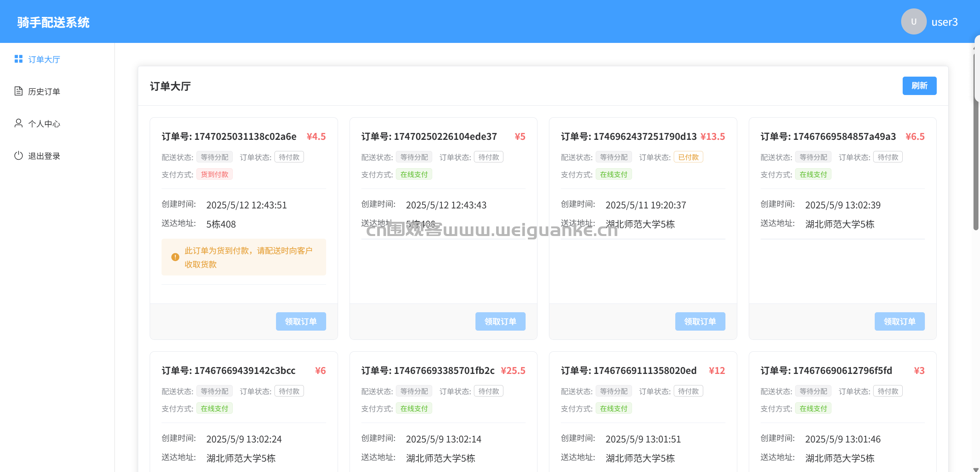
Task: Click the 已付款 status tag
Action: (x=688, y=157)
